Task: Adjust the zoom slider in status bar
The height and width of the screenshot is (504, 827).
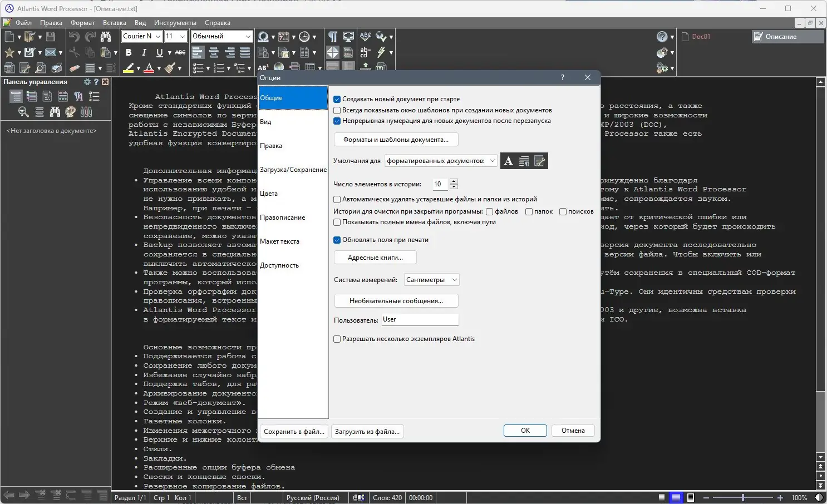Action: tap(744, 498)
